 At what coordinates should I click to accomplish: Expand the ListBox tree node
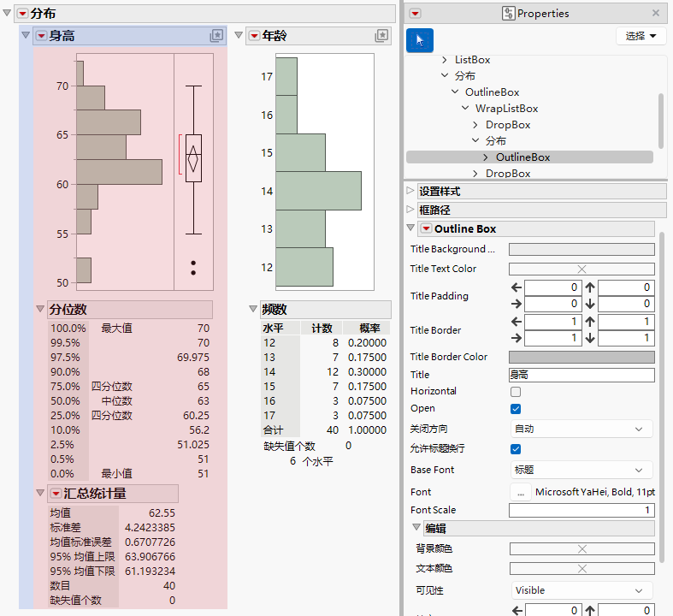[445, 60]
